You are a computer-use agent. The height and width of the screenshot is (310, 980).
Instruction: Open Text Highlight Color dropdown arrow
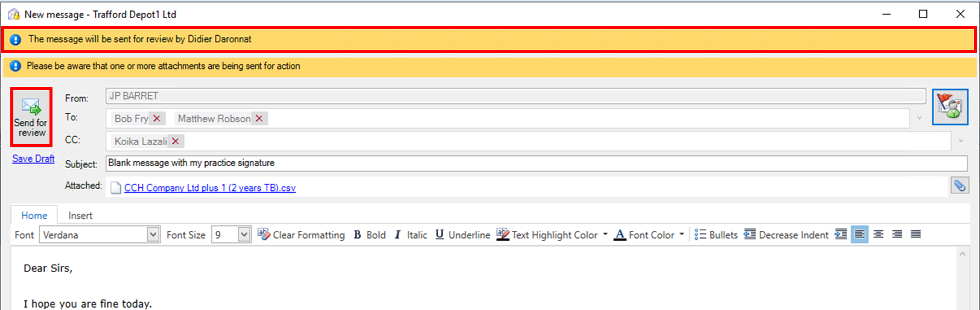pyautogui.click(x=605, y=234)
